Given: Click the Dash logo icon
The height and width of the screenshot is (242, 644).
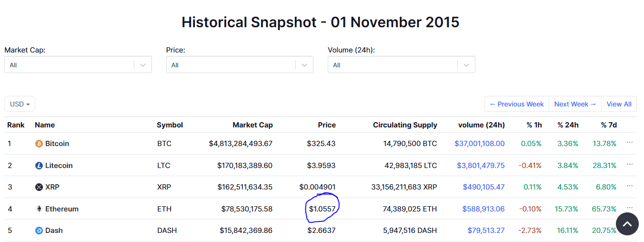Looking at the screenshot, I should [39, 231].
